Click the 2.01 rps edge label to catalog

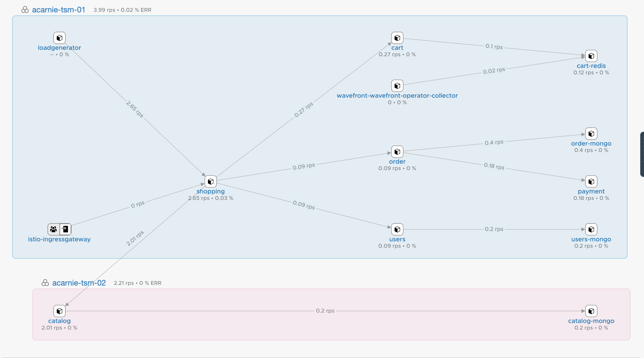click(x=135, y=238)
